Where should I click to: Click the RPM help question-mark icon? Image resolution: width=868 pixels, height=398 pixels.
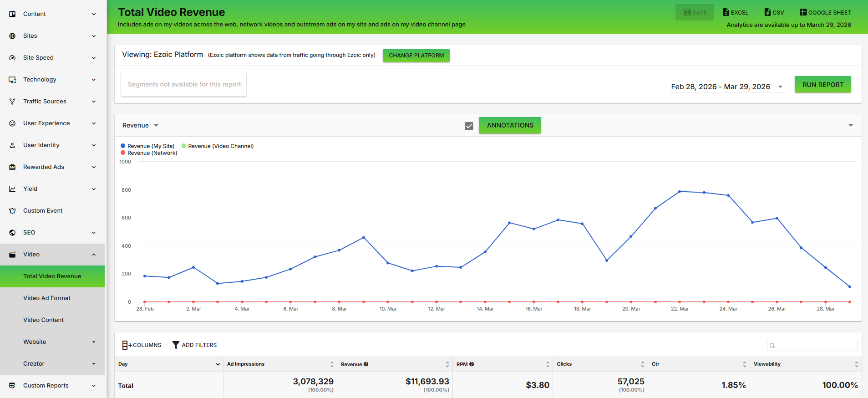click(472, 364)
